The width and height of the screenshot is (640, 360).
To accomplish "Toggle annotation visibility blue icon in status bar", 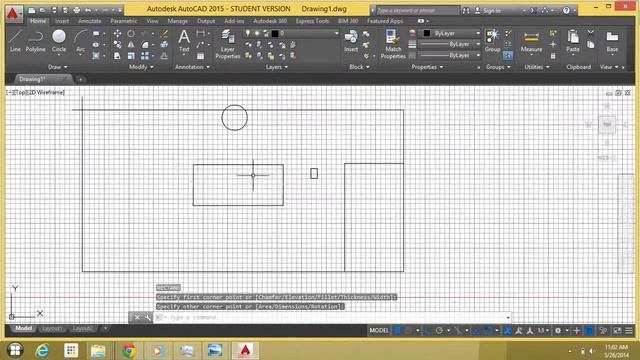I will tap(507, 330).
